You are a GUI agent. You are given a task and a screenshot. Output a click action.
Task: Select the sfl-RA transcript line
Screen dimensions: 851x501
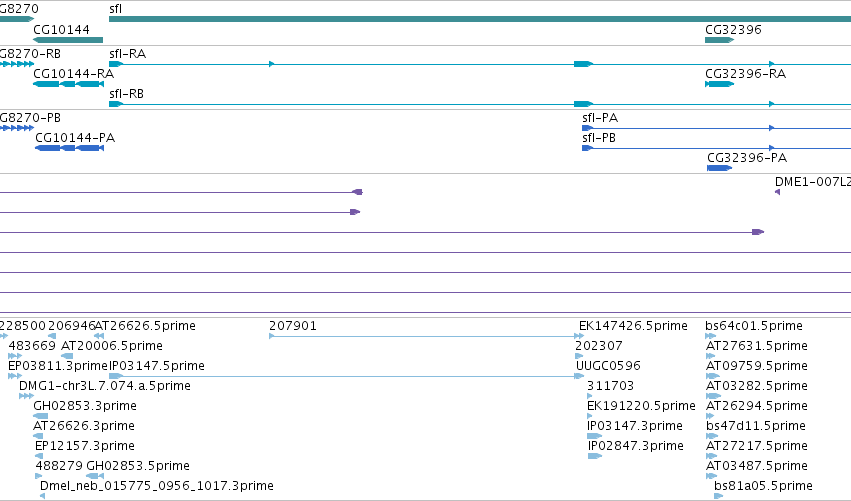pos(480,64)
